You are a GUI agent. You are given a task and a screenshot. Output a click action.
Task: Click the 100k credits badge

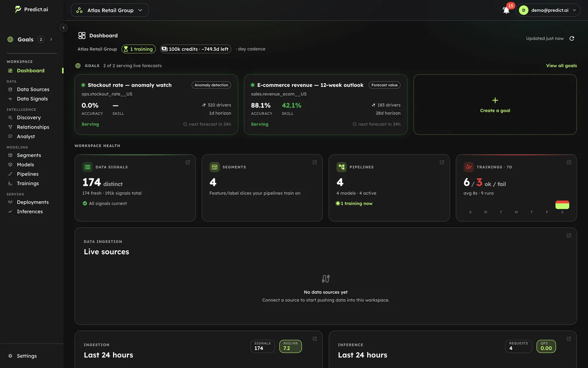(x=196, y=49)
